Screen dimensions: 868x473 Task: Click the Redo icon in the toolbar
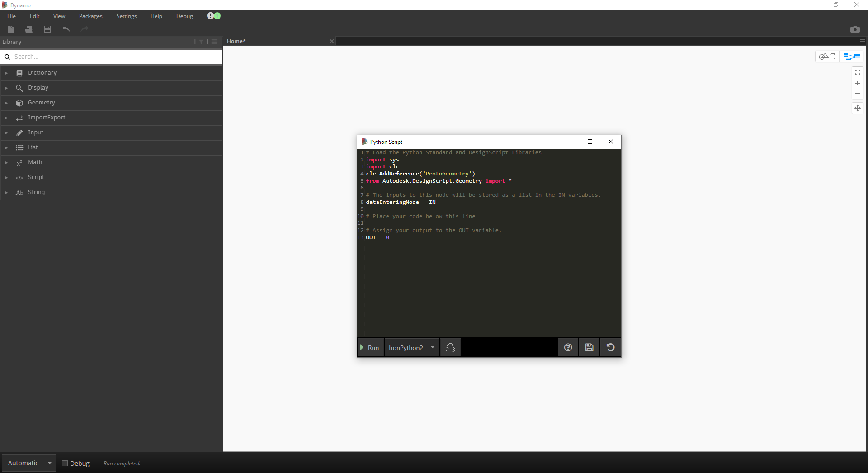coord(84,29)
